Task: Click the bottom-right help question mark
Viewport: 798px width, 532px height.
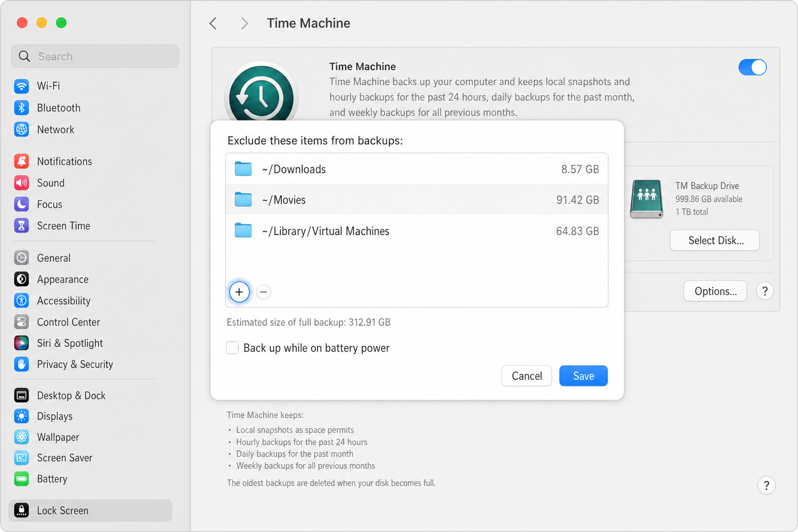Action: point(766,485)
